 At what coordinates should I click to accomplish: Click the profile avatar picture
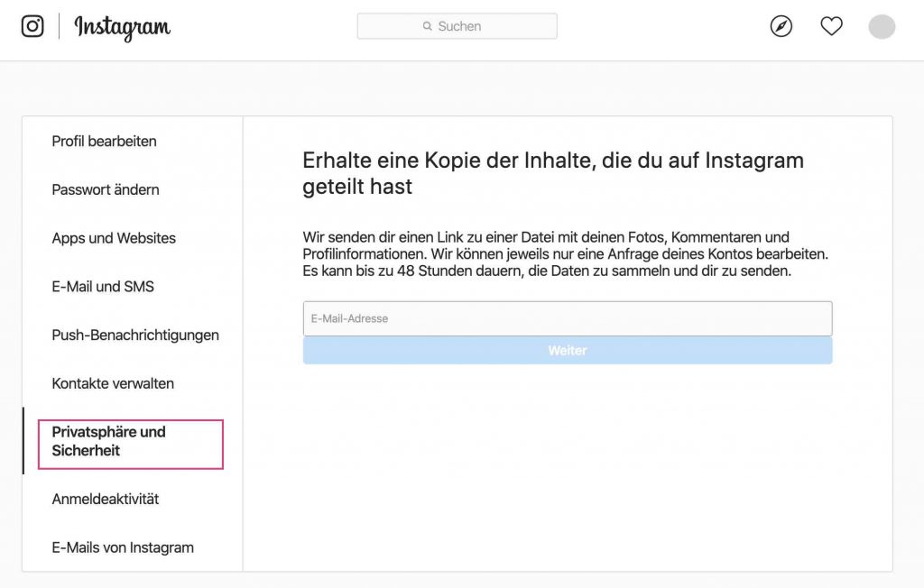[882, 26]
